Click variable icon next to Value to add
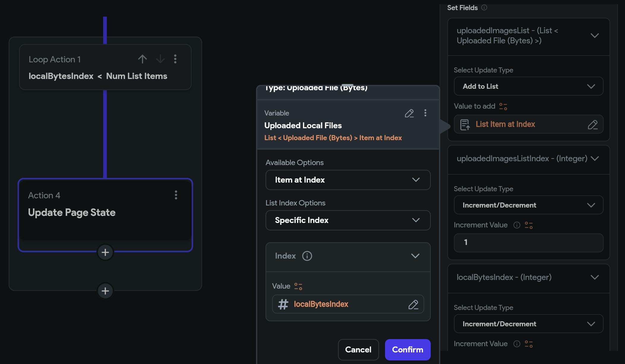The image size is (625, 364). pos(503,106)
